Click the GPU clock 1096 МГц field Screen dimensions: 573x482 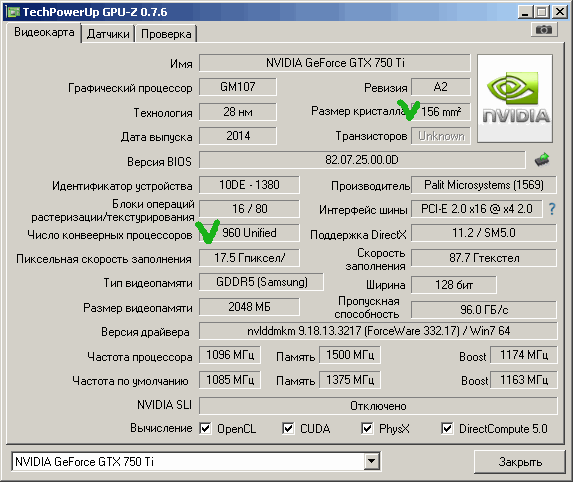[x=230, y=355]
